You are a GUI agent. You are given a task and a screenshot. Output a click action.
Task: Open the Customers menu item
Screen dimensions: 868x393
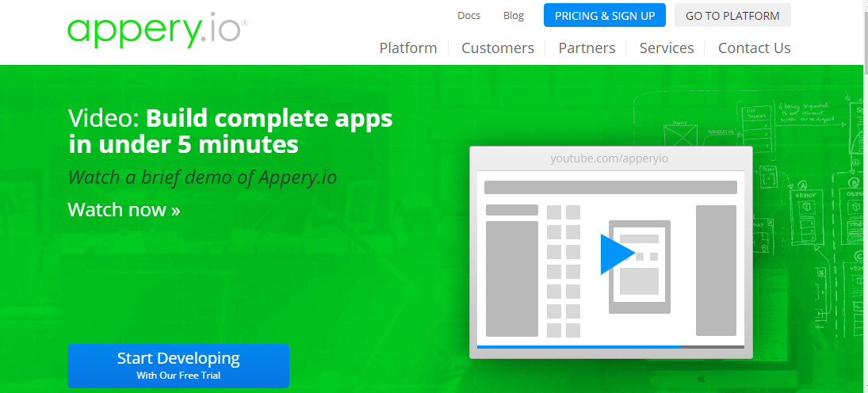click(498, 48)
